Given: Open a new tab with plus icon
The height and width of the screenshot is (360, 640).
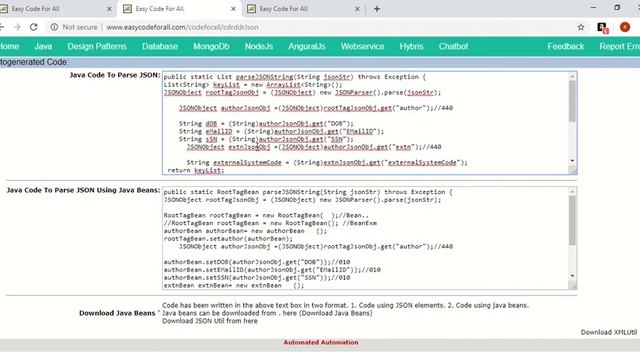Looking at the screenshot, I should (x=377, y=9).
